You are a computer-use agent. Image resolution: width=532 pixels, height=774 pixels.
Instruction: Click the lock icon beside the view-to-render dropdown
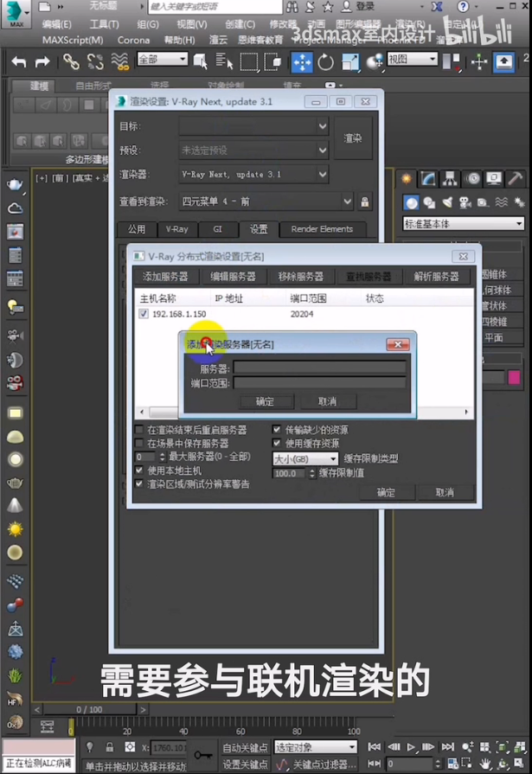365,201
